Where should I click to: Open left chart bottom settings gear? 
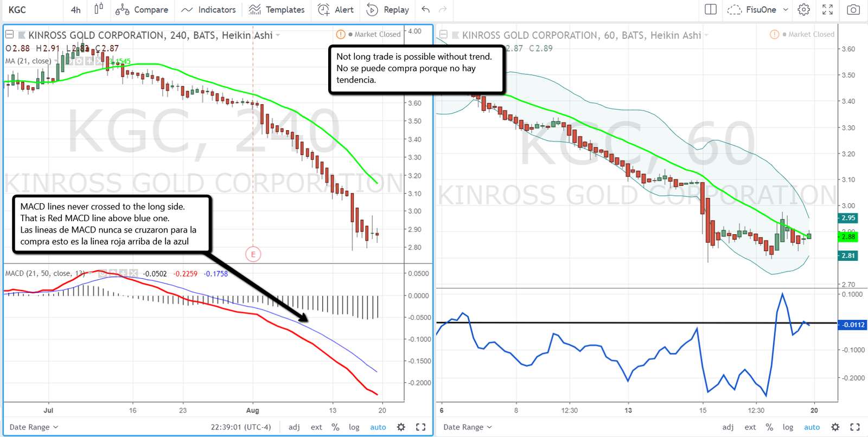point(401,427)
